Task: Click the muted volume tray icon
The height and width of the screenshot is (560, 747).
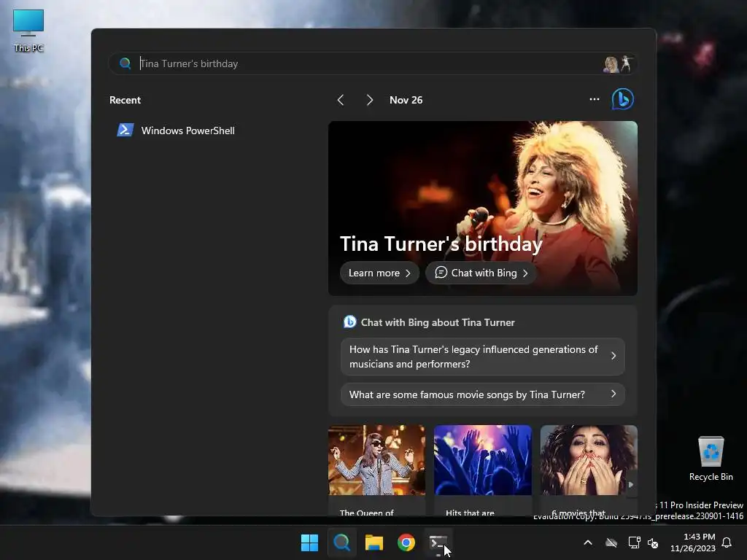Action: pos(653,542)
